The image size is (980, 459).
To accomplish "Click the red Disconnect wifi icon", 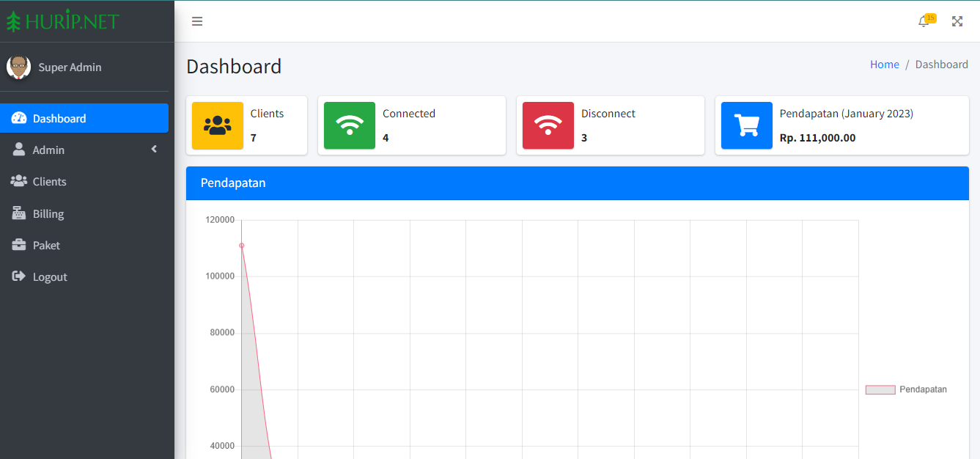I will [x=548, y=125].
